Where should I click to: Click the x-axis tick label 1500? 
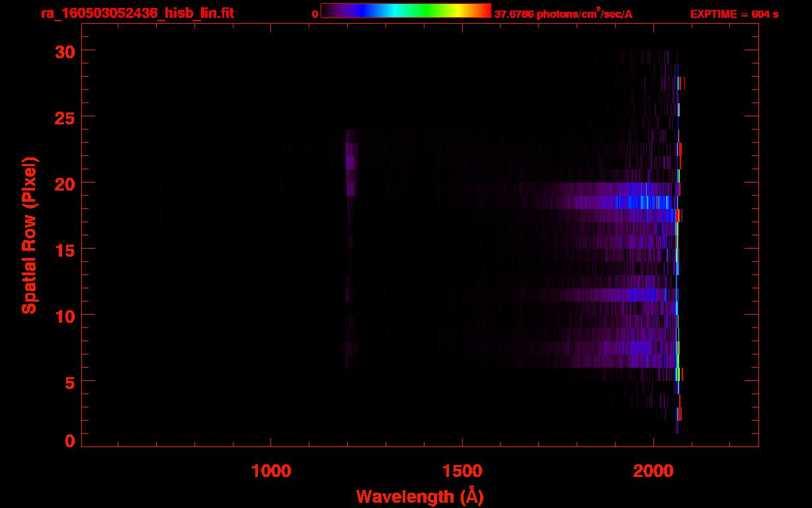[462, 471]
